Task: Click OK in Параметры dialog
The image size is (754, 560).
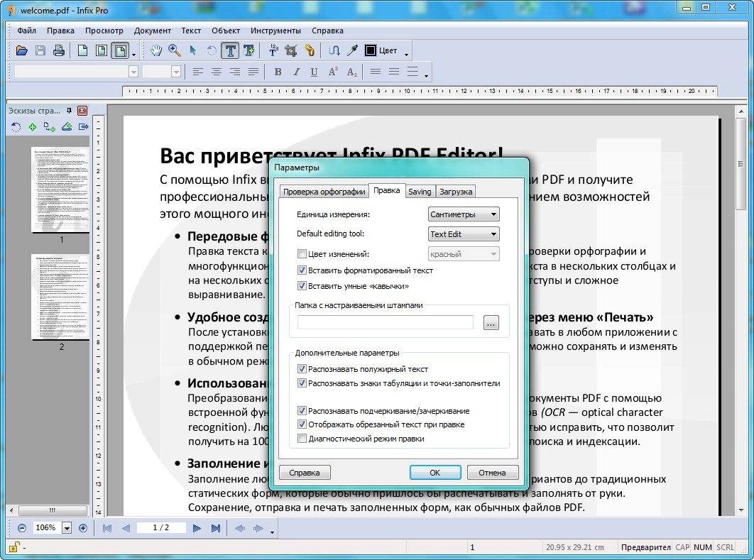Action: 435,473
